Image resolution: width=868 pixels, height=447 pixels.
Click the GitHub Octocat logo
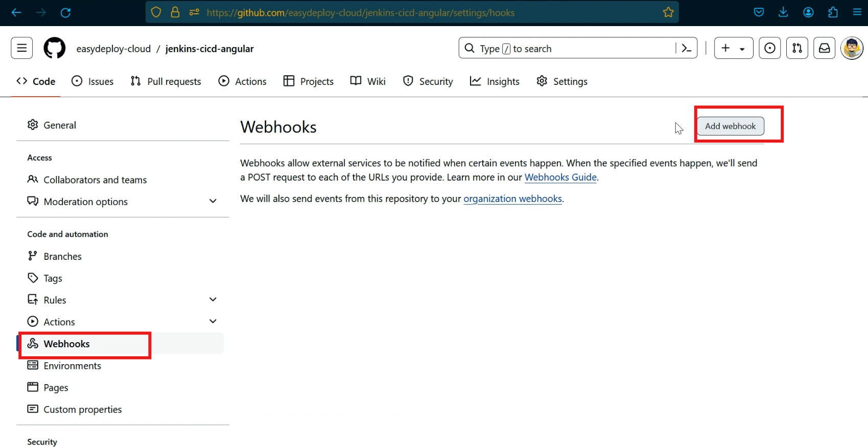pyautogui.click(x=55, y=48)
